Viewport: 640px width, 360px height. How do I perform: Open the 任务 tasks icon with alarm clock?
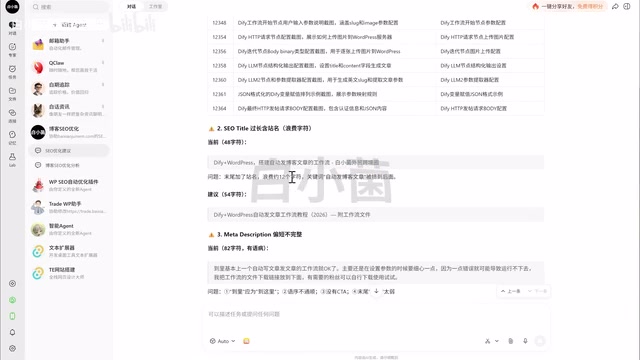12,72
